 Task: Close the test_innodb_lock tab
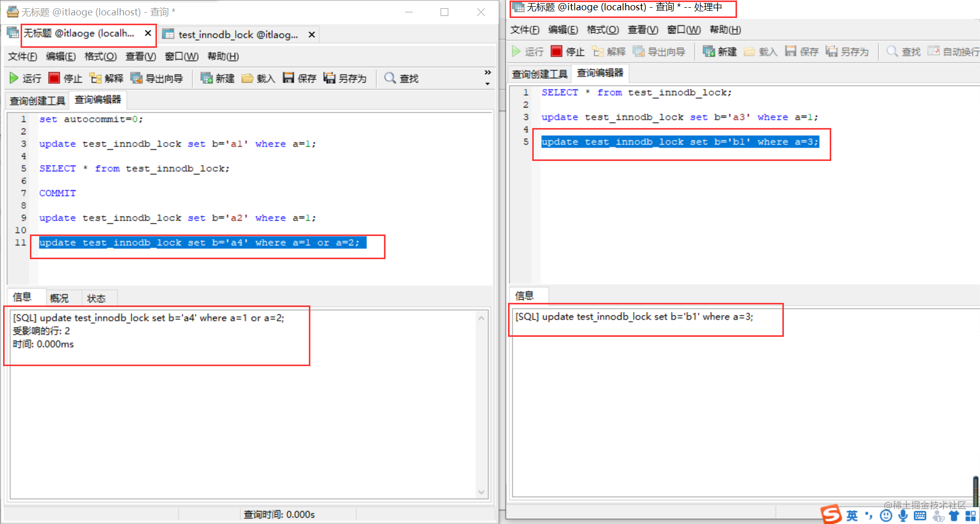[311, 34]
